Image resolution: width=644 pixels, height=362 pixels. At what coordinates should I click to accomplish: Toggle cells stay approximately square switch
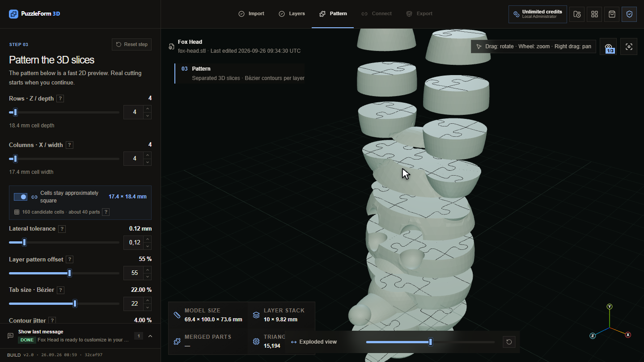21,197
